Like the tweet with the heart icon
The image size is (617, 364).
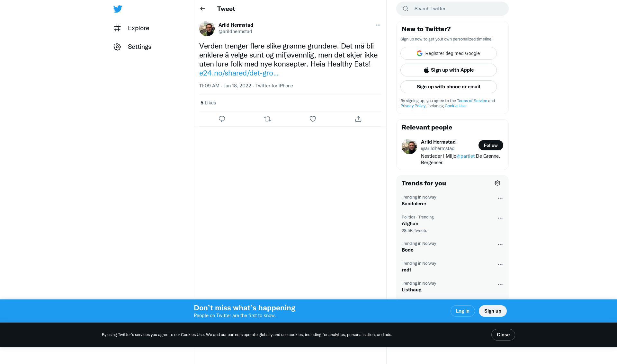pos(313,119)
